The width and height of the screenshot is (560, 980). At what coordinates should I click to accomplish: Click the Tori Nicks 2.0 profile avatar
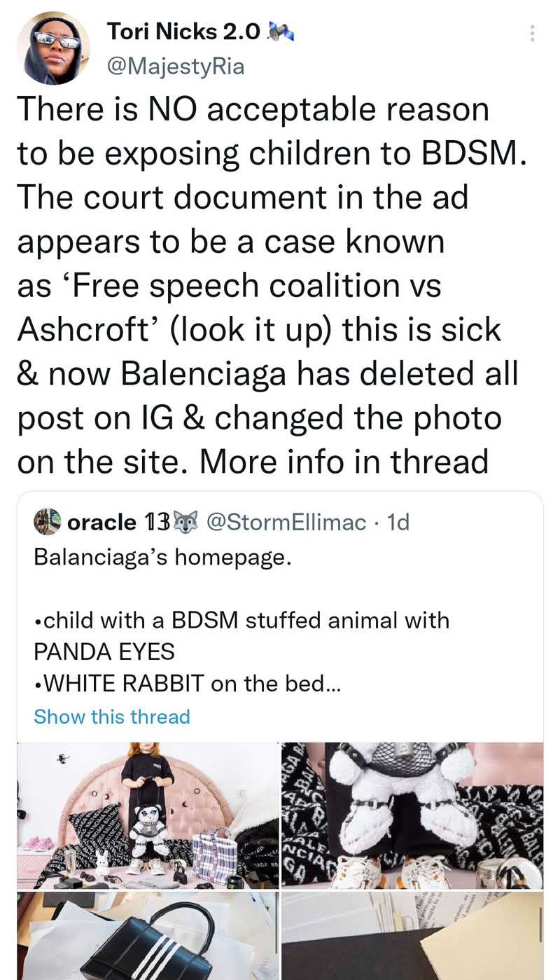[52, 48]
